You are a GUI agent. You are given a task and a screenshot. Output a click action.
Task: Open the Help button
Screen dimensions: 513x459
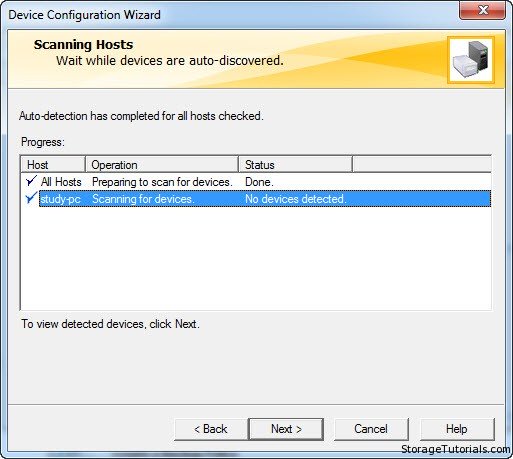(457, 429)
